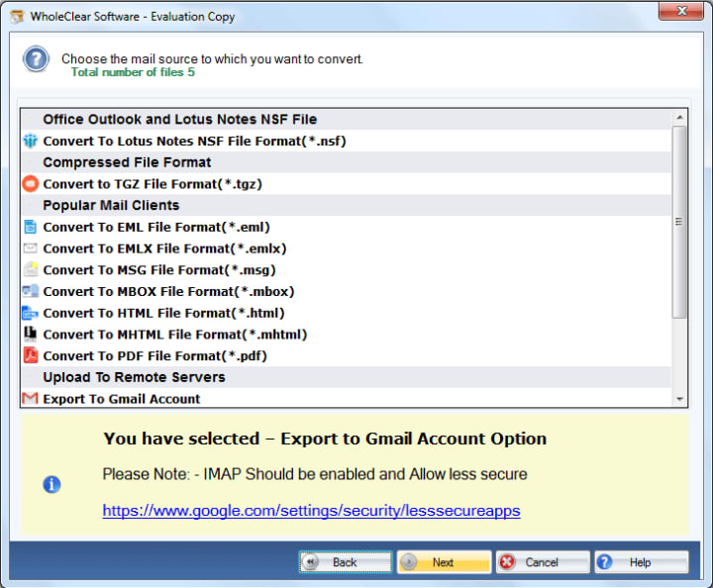Cancel the conversion wizard
Image resolution: width=713 pixels, height=588 pixels.
[x=543, y=562]
